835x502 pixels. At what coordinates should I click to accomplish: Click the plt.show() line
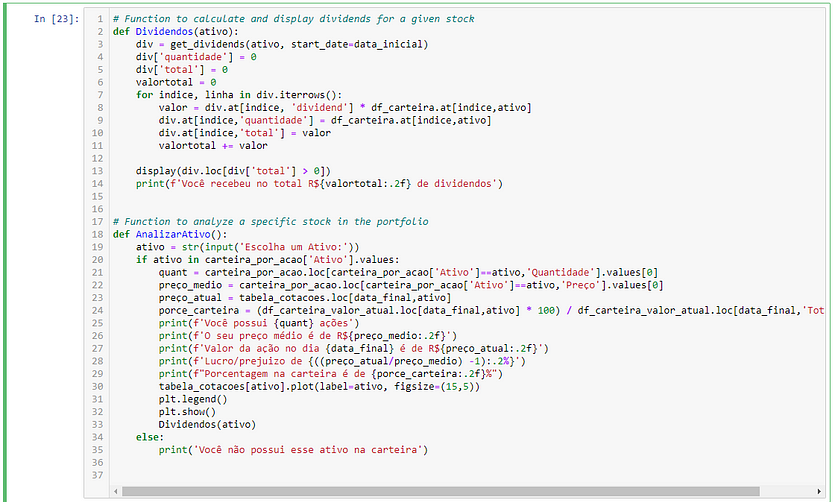click(x=187, y=412)
